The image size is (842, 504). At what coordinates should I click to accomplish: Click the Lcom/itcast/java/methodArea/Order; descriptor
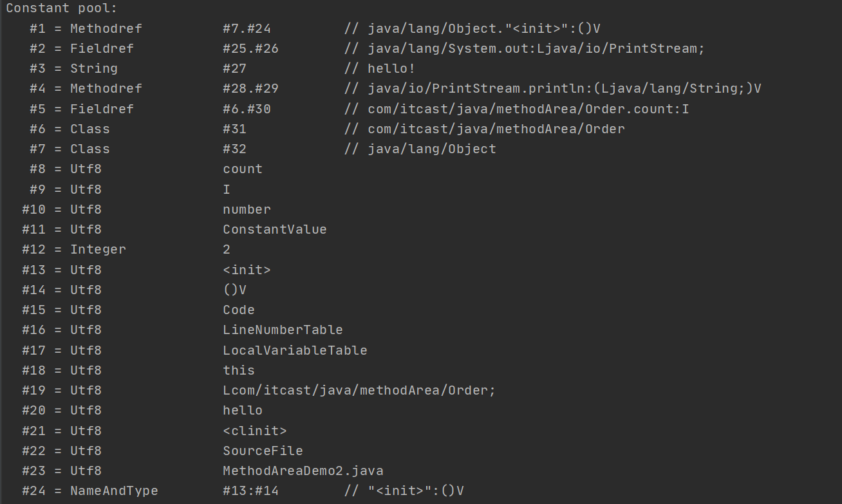359,390
